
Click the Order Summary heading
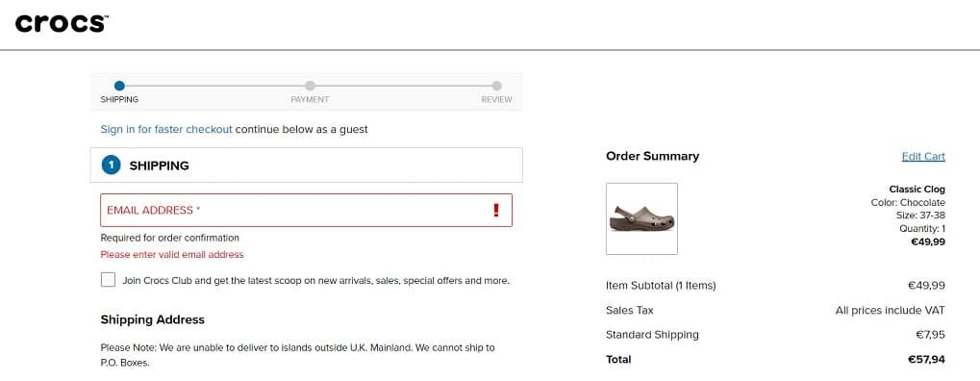tap(652, 157)
